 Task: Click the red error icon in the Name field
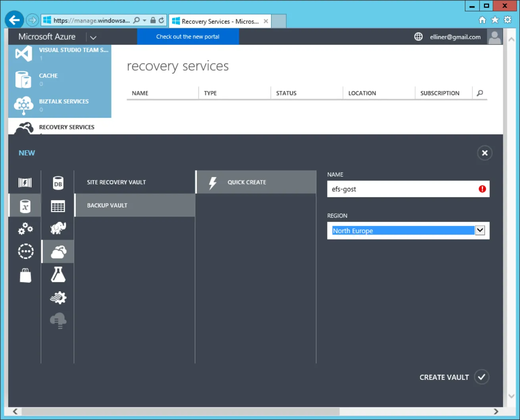click(x=482, y=189)
